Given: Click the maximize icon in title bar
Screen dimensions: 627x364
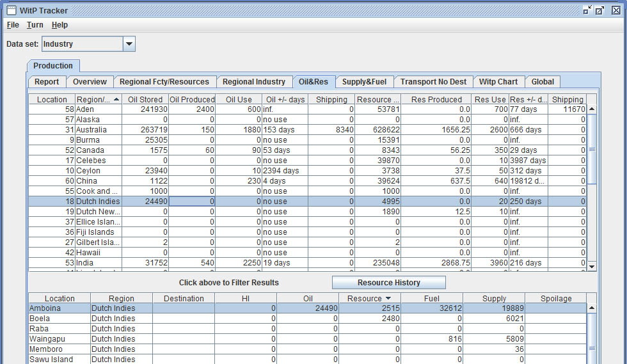Looking at the screenshot, I should click(599, 10).
